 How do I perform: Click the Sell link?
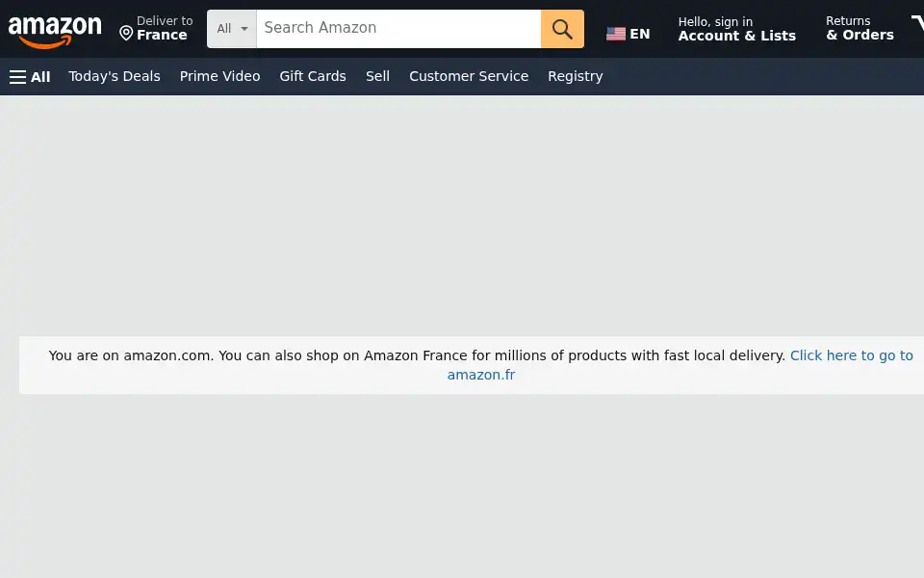click(x=377, y=76)
